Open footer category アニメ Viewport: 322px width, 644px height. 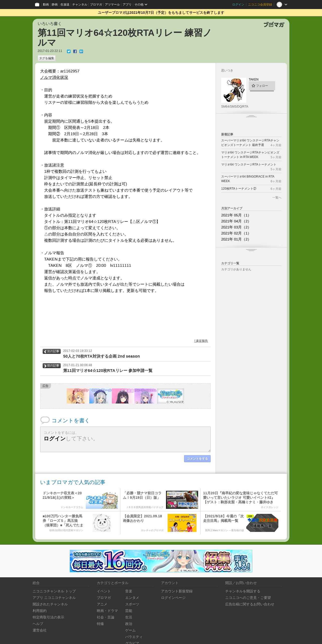point(102,604)
